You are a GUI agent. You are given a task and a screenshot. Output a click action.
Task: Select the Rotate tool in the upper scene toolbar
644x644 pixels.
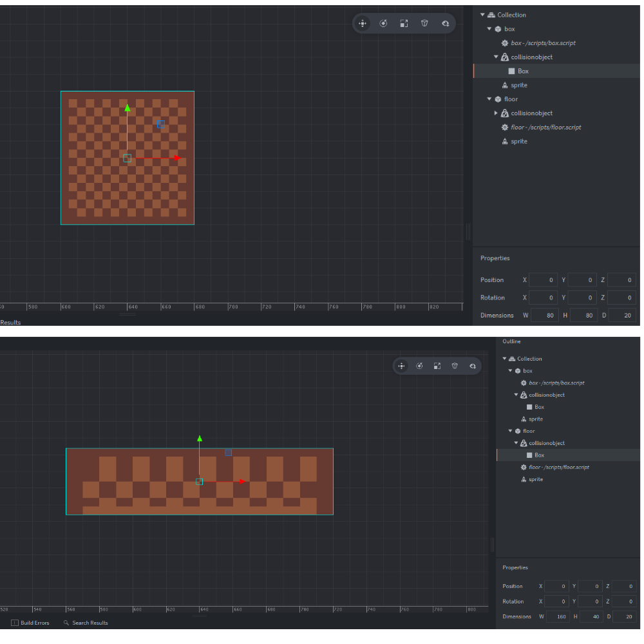(383, 23)
